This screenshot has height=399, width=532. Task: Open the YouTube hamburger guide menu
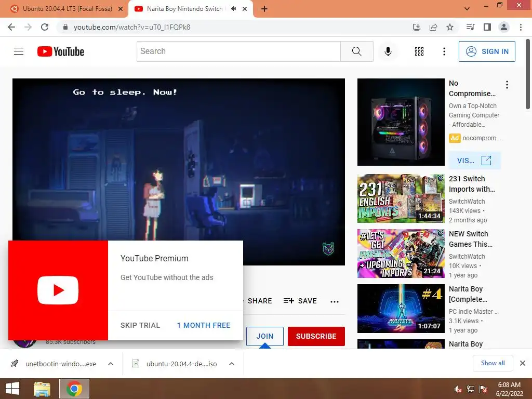coord(19,51)
